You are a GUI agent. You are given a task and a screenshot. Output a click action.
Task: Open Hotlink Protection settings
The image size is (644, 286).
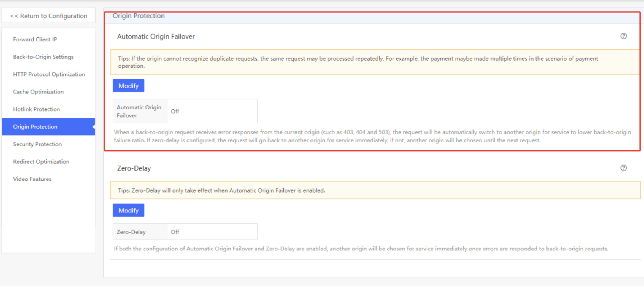point(36,109)
